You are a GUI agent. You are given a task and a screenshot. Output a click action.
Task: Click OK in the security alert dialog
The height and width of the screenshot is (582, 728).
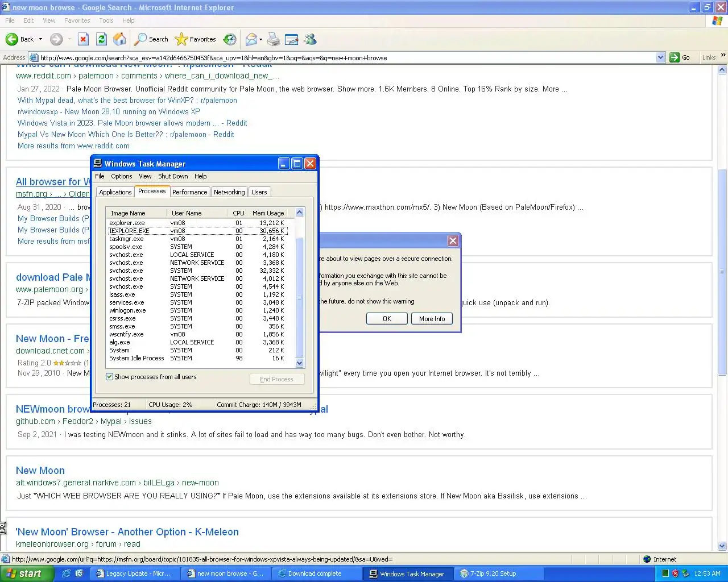(x=387, y=318)
